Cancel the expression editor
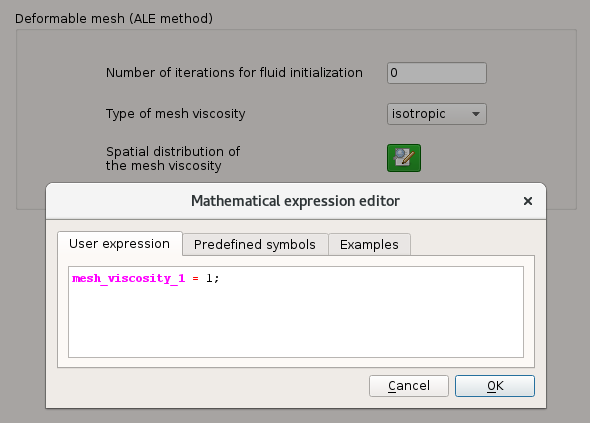The width and height of the screenshot is (590, 423). (x=409, y=386)
